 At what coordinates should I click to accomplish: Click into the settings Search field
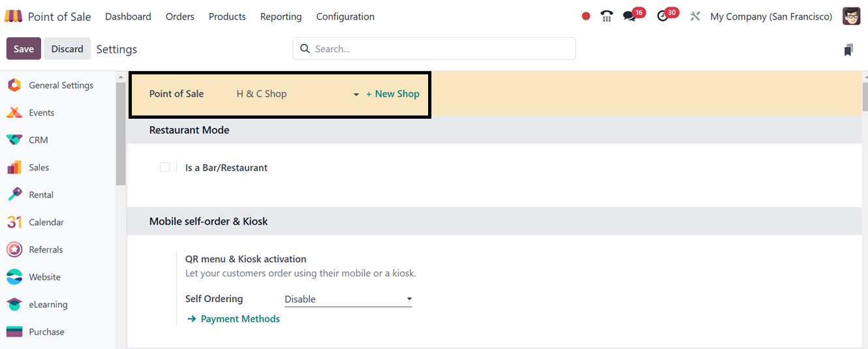point(441,49)
